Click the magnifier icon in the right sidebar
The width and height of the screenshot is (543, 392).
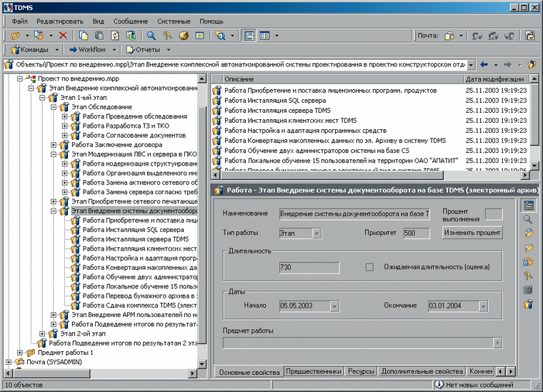(528, 219)
